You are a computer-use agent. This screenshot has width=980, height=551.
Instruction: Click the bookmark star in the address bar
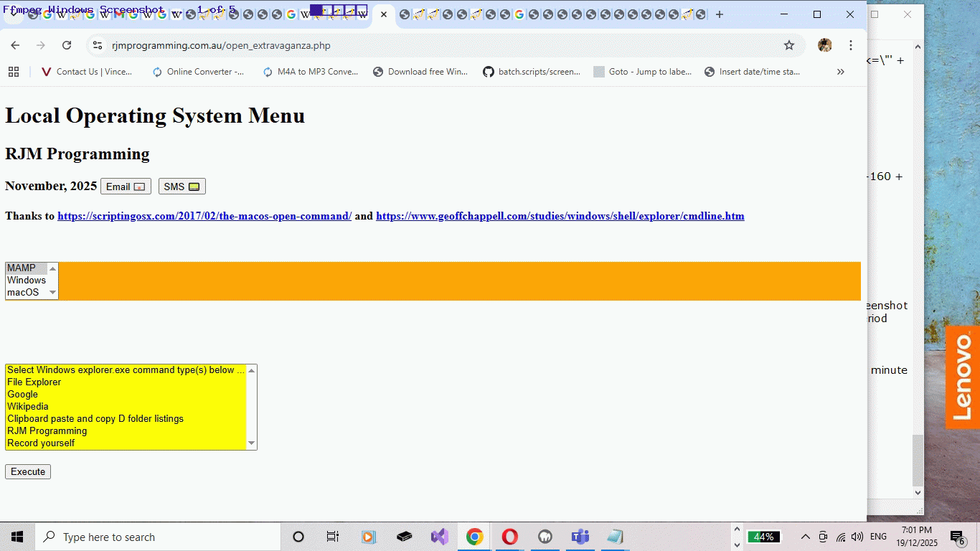(789, 44)
